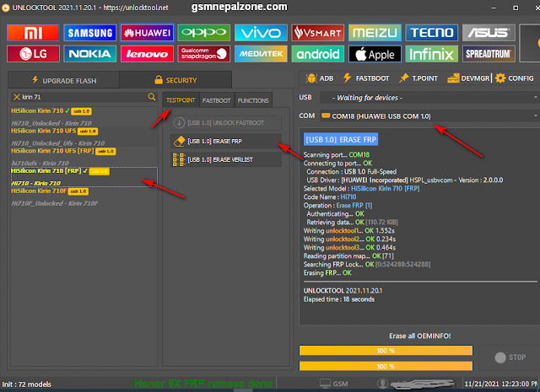The height and width of the screenshot is (392, 540).
Task: Open the ADB tool
Action: click(x=320, y=78)
